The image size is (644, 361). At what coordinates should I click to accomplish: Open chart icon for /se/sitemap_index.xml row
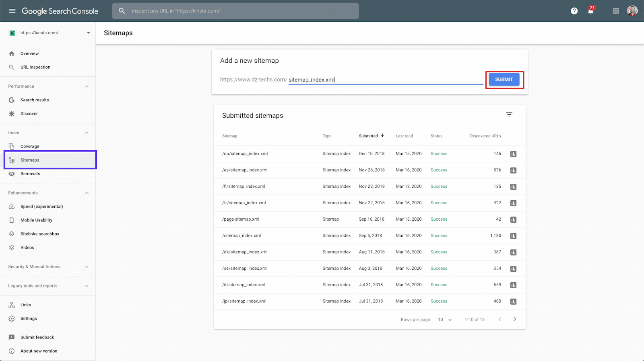click(x=513, y=269)
